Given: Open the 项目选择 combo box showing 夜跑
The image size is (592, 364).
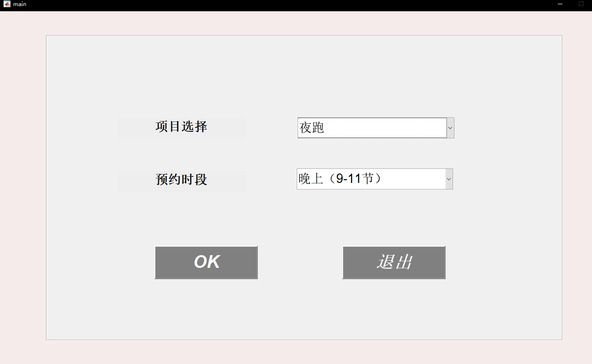Looking at the screenshot, I should tap(376, 128).
